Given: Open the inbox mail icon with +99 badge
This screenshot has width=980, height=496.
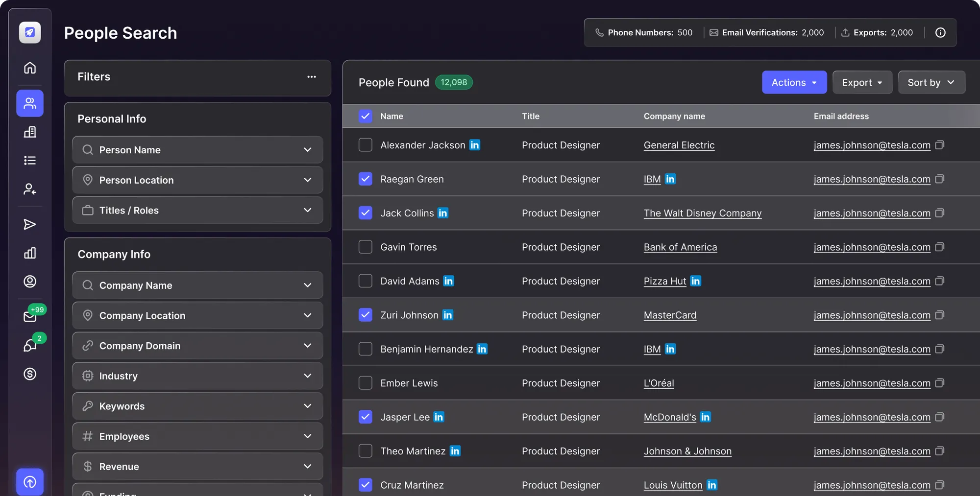Looking at the screenshot, I should coord(30,316).
